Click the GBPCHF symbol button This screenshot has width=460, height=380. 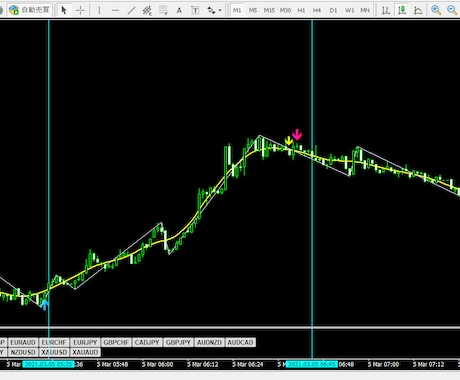[x=116, y=342]
